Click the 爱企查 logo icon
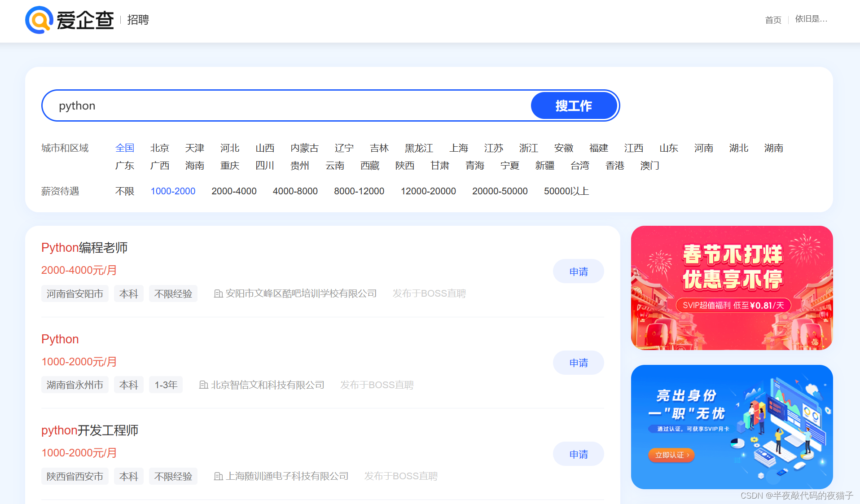This screenshot has height=504, width=860. [39, 20]
